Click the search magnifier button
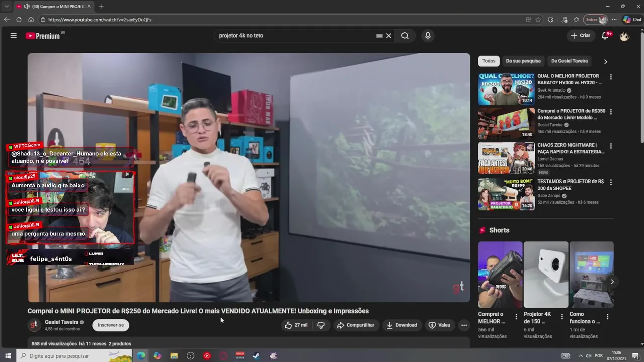Viewport: 644px width, 362px height. 405,36
